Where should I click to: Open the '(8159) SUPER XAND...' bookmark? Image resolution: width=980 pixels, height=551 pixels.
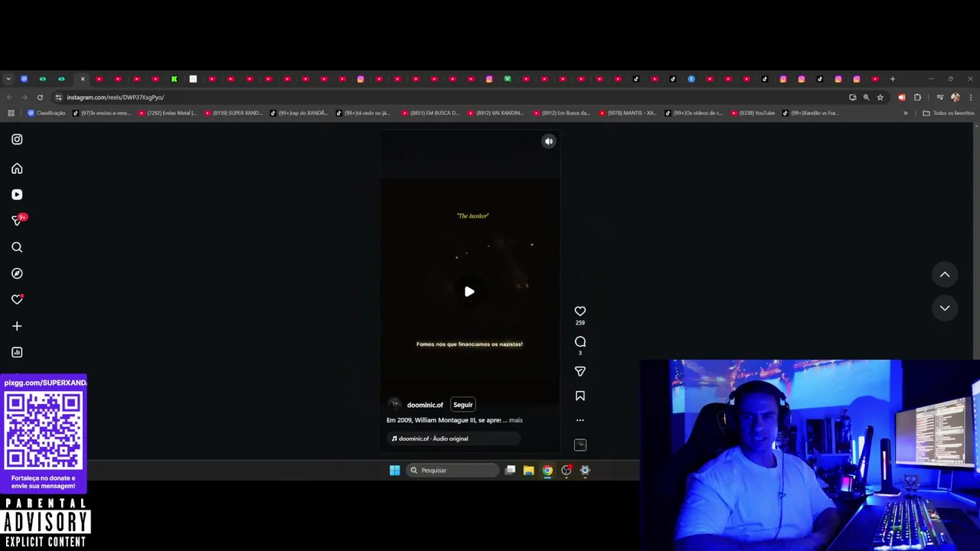(234, 113)
